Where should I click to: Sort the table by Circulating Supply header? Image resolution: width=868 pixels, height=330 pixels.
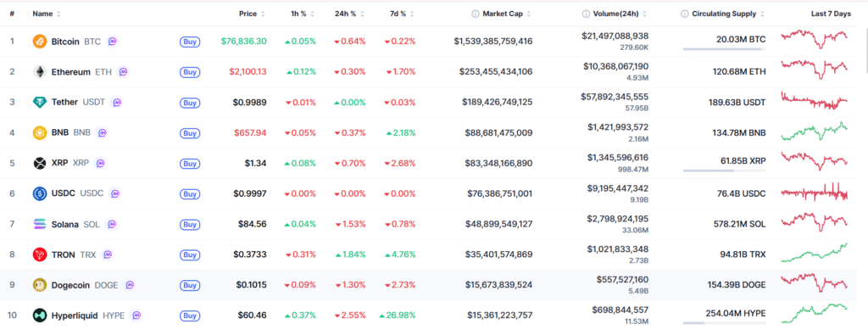[728, 14]
